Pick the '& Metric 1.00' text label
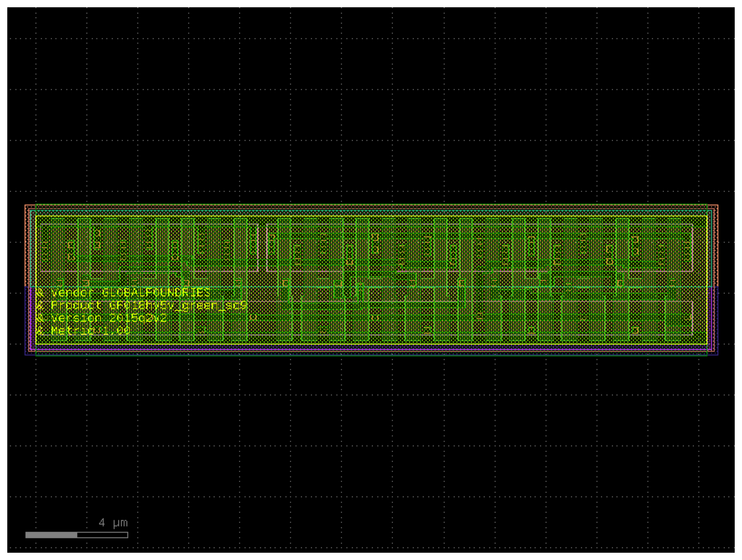 coord(83,331)
